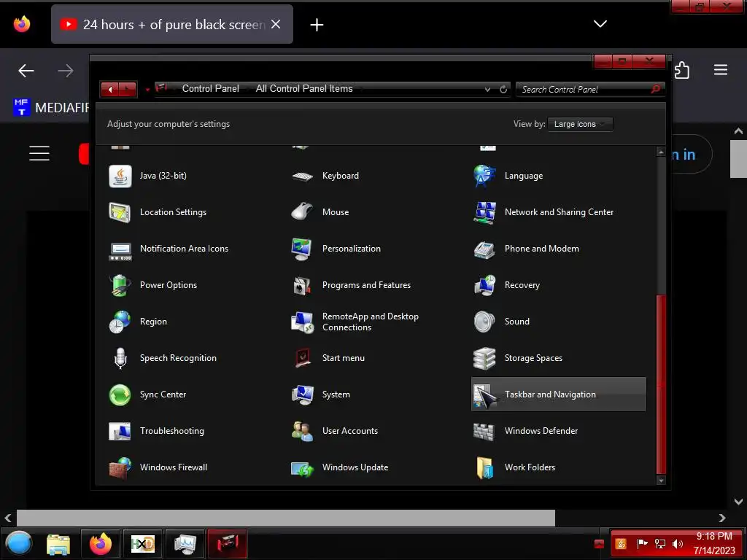This screenshot has height=560, width=747.
Task: Open Firefox list all tabs chevron
Action: 600,24
